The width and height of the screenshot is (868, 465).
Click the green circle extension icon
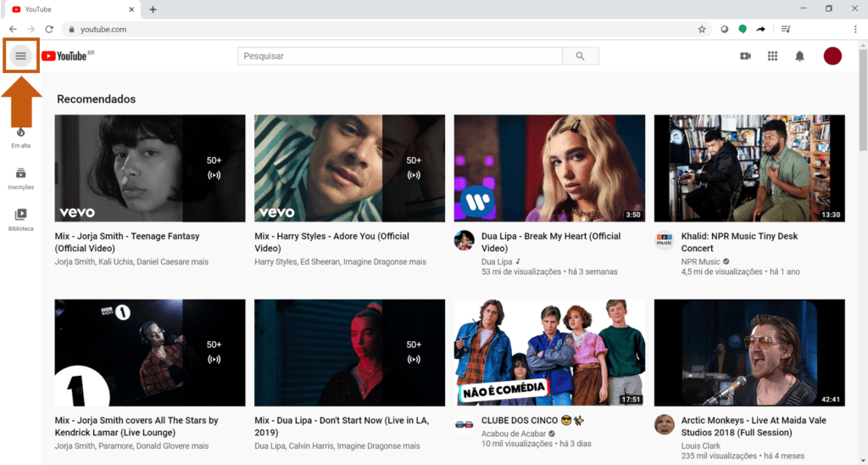(x=743, y=30)
